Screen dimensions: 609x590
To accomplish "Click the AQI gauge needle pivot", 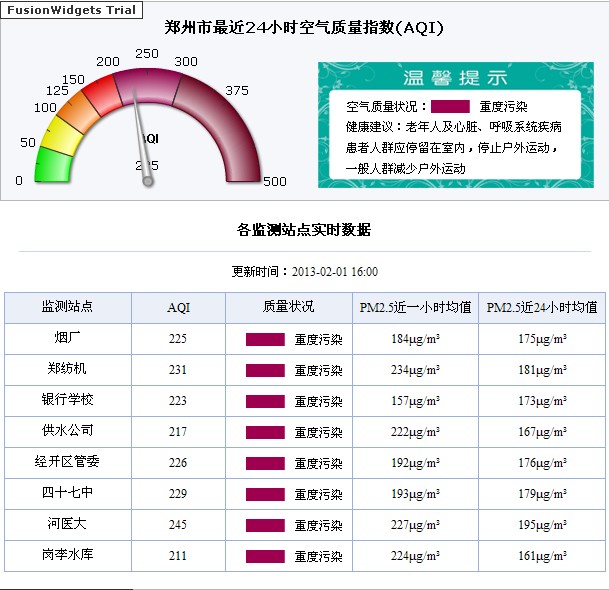I will tap(148, 181).
